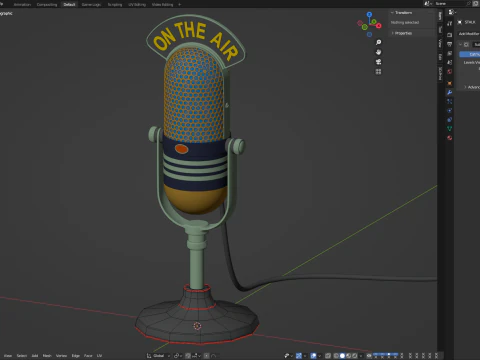This screenshot has height=360, width=480.
Task: Toggle camera view gizmo icon
Action: pyautogui.click(x=378, y=62)
